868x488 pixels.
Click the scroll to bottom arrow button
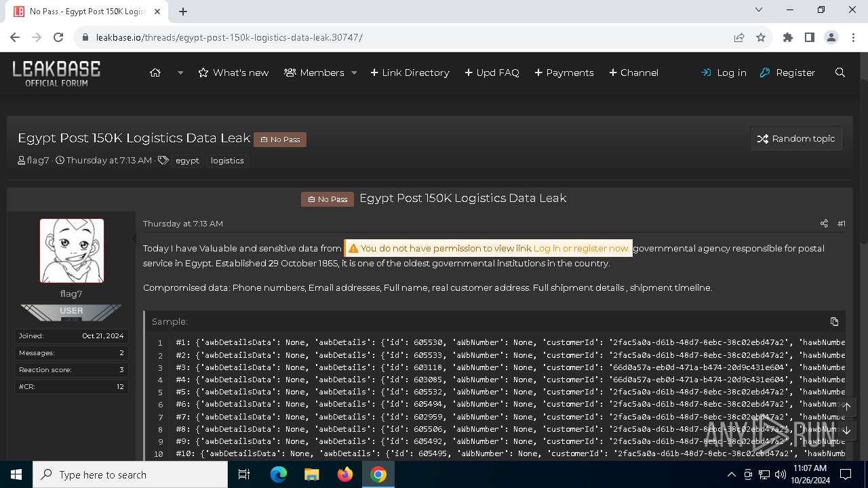pyautogui.click(x=847, y=430)
